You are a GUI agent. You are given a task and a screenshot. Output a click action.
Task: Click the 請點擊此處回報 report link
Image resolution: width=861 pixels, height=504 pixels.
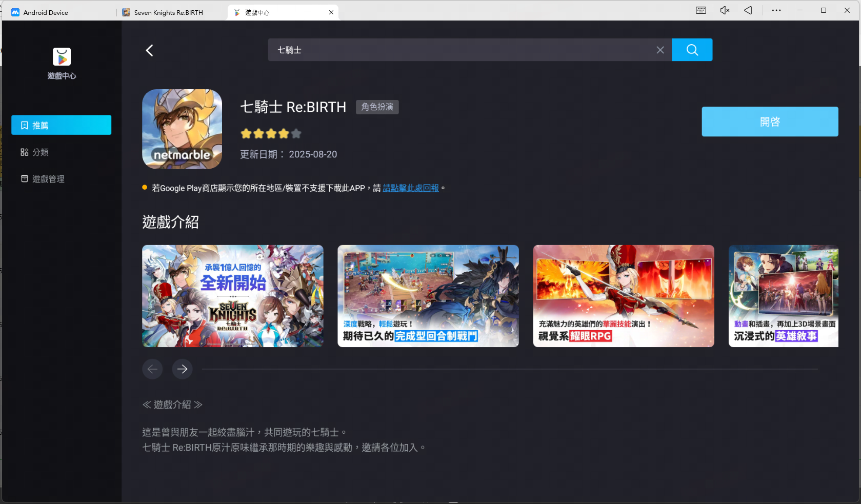coord(410,188)
